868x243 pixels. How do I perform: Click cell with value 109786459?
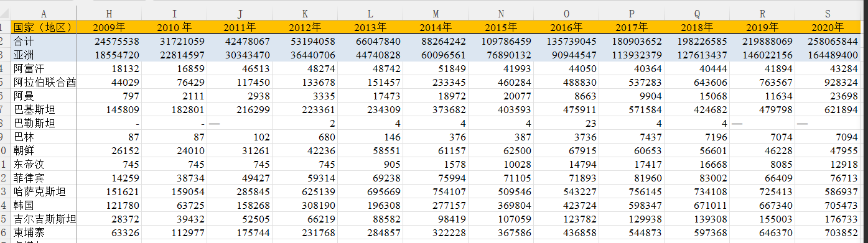tap(501, 41)
